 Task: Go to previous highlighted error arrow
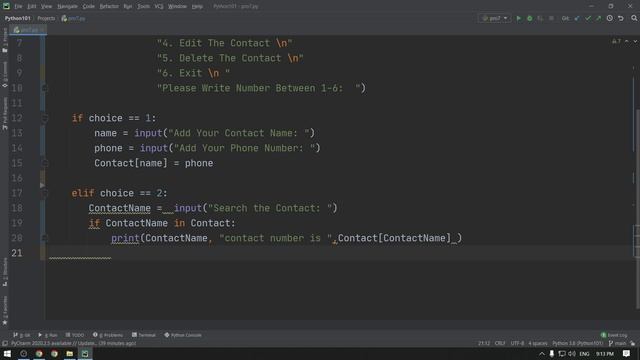click(x=627, y=42)
